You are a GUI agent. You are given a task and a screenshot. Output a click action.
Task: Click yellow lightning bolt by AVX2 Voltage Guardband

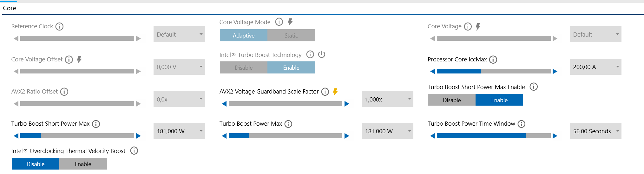[335, 92]
